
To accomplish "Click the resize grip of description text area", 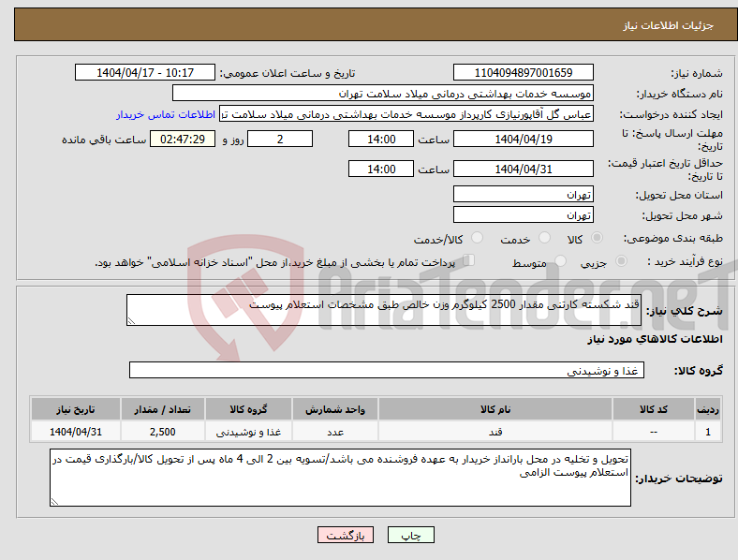I will pyautogui.click(x=131, y=321).
